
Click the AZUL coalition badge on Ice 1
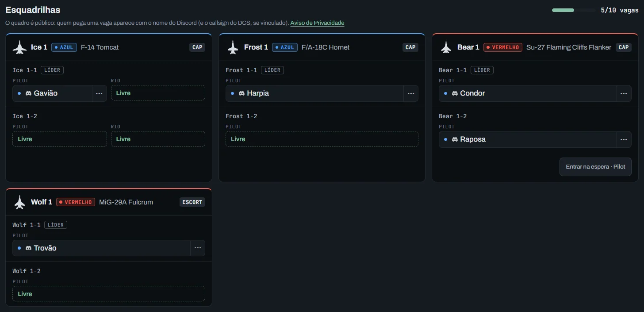(64, 47)
